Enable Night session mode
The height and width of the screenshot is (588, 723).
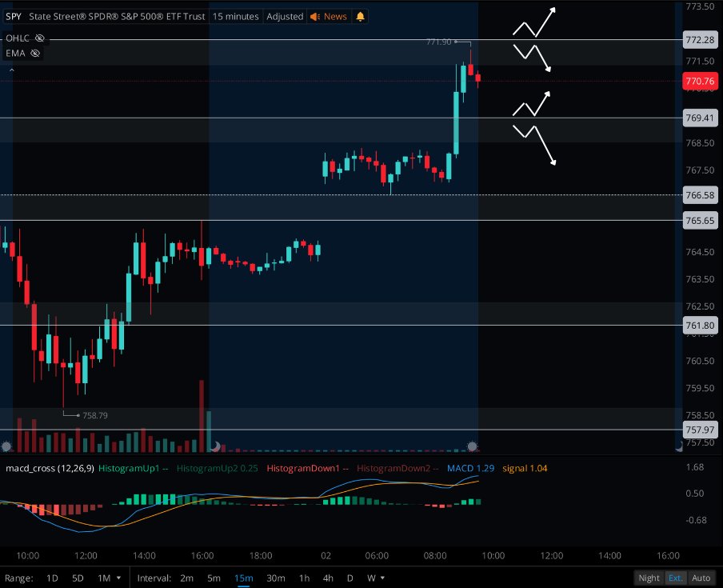pos(649,578)
